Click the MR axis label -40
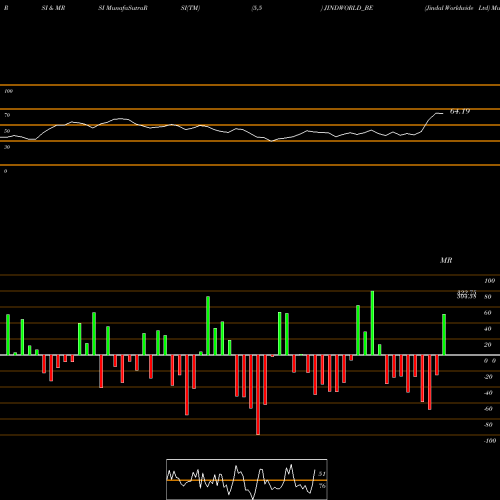500x500 pixels. click(488, 393)
